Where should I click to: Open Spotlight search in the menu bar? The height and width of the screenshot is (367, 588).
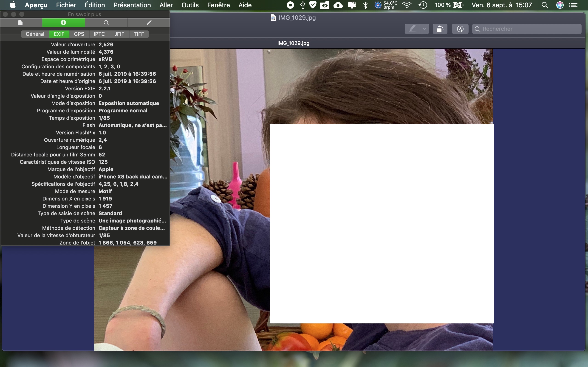545,5
